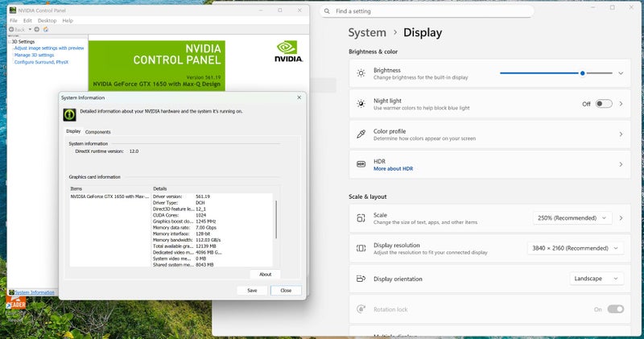Click the HDR badge icon
644x339 pixels.
coord(361,164)
